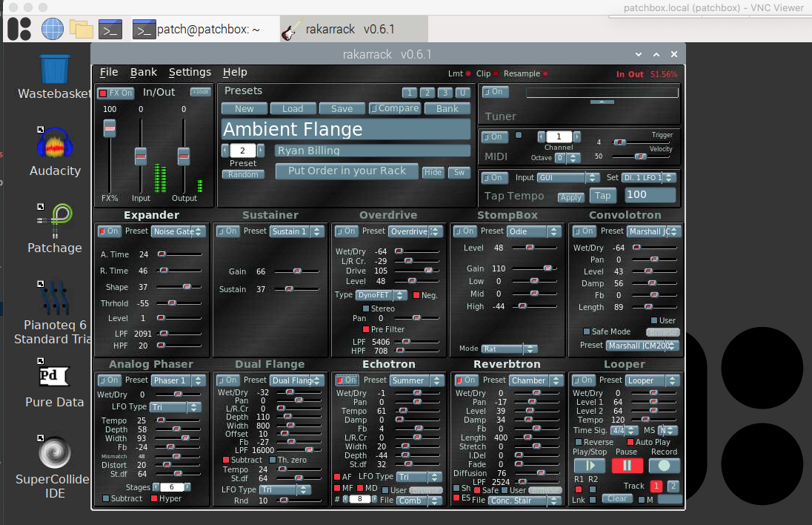Image resolution: width=812 pixels, height=525 pixels.
Task: Toggle the FX On master switch
Action: [x=116, y=93]
